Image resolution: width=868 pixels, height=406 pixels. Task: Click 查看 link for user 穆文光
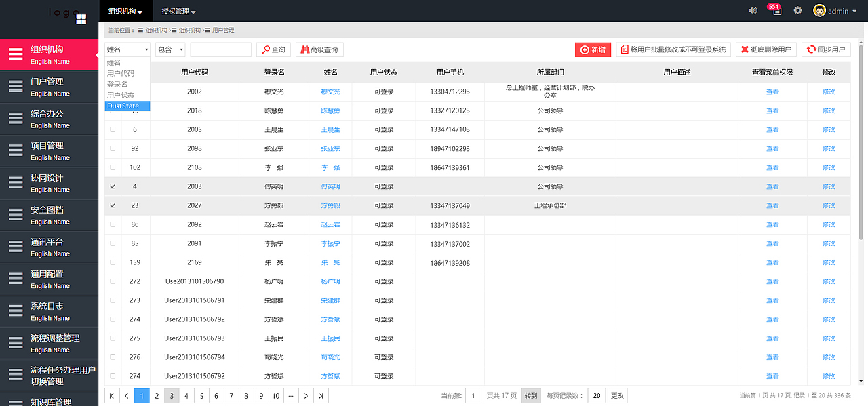click(x=772, y=91)
